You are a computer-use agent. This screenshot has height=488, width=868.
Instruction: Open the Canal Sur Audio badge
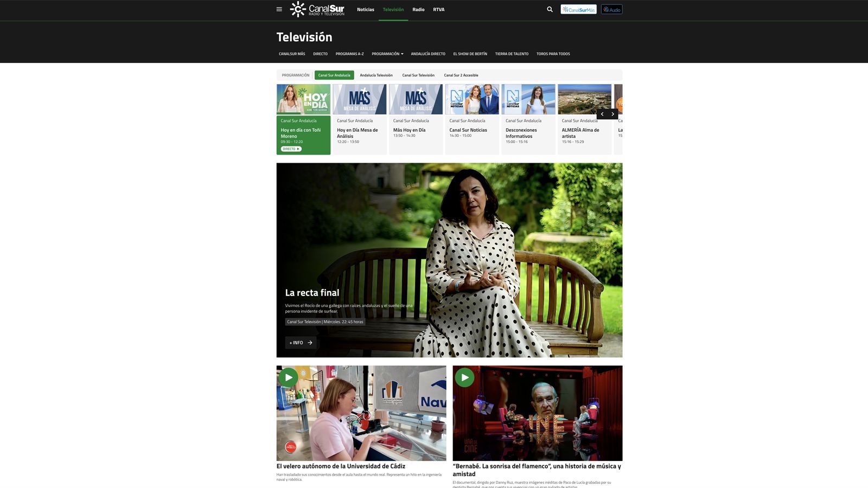pos(611,9)
